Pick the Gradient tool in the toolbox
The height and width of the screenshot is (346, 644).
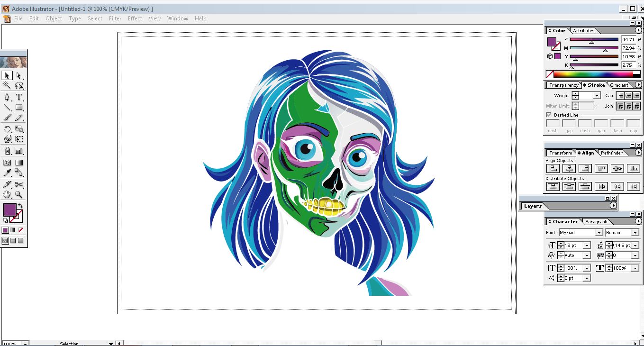19,163
